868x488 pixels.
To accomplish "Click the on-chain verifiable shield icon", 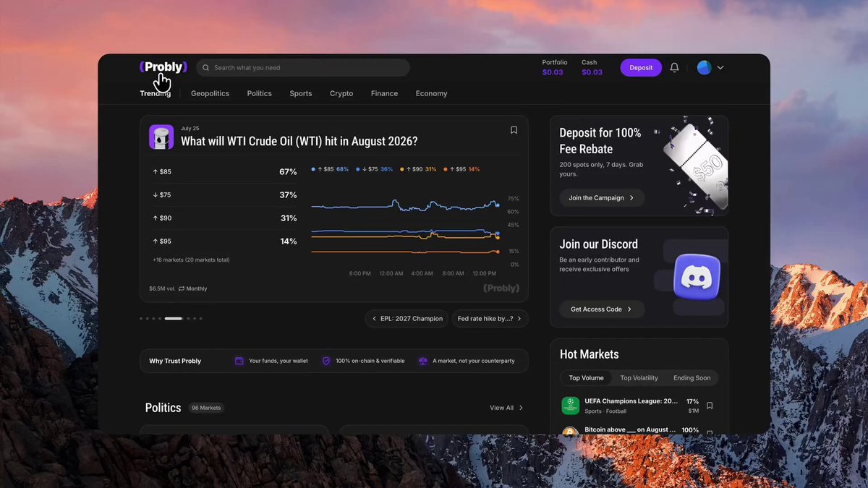I will 326,361.
